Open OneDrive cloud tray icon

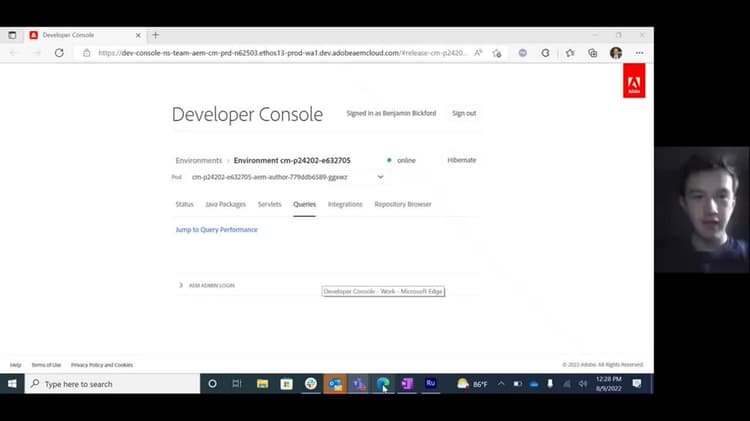pos(534,384)
